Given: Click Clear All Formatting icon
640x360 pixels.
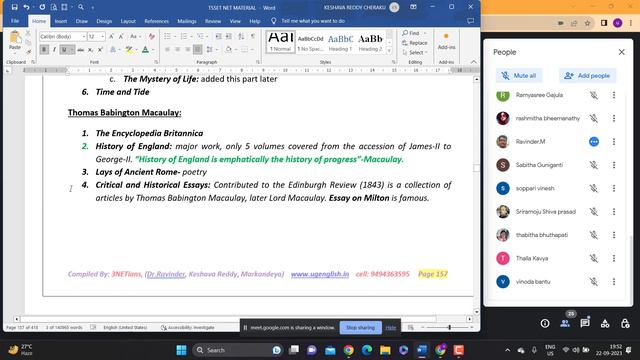Looking at the screenshot, I should (152, 37).
